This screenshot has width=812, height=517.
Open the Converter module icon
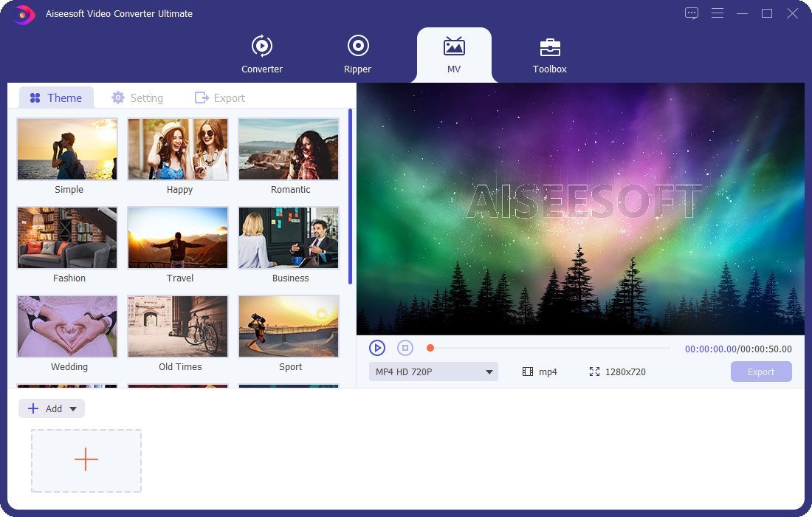262,47
